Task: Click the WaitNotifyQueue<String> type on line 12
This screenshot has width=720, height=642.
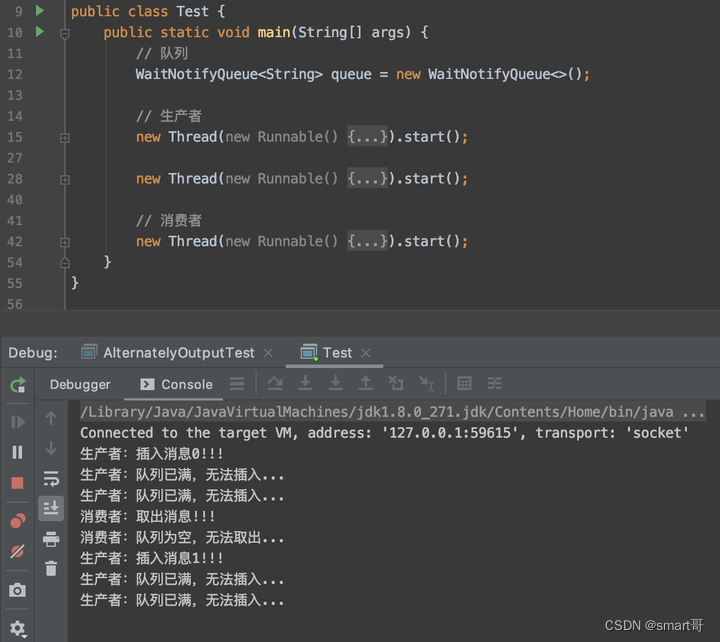Action: pos(229,74)
